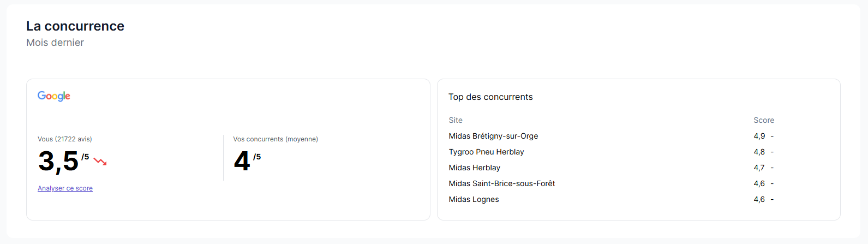
Task: Click the red downward trend arrow icon
Action: point(100,162)
